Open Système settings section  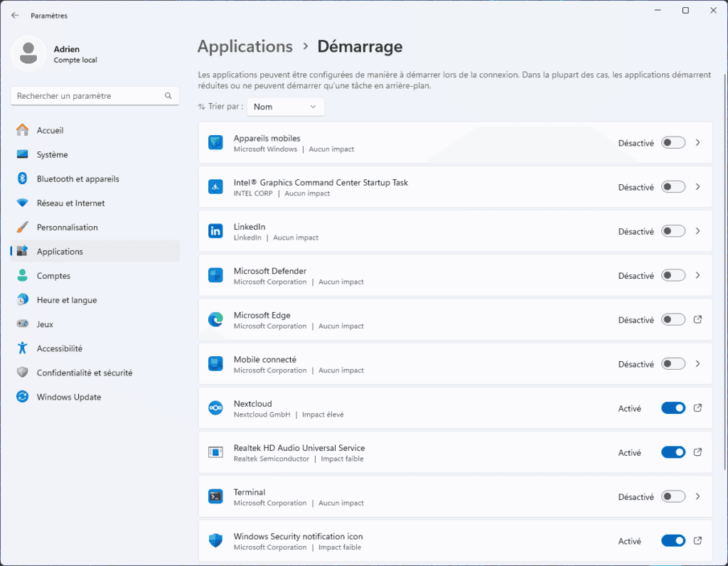[95, 154]
